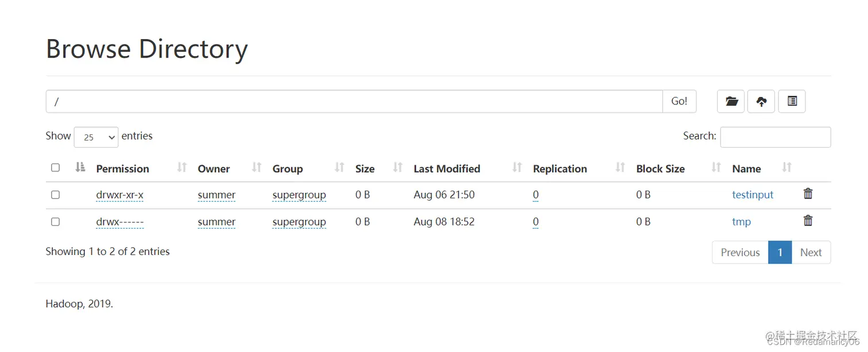Click the Previous pagination button
The width and height of the screenshot is (868, 352).
point(740,252)
